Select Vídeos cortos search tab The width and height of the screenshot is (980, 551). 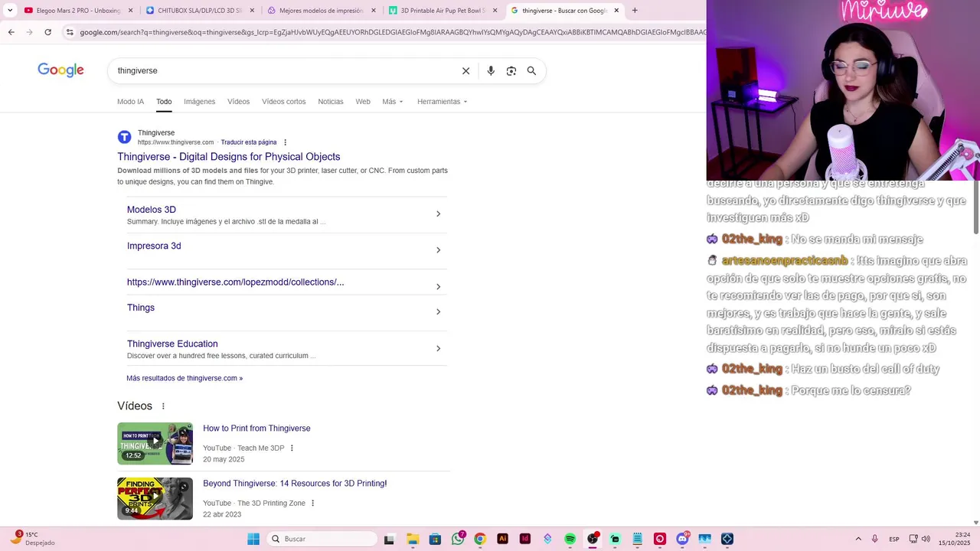coord(283,102)
